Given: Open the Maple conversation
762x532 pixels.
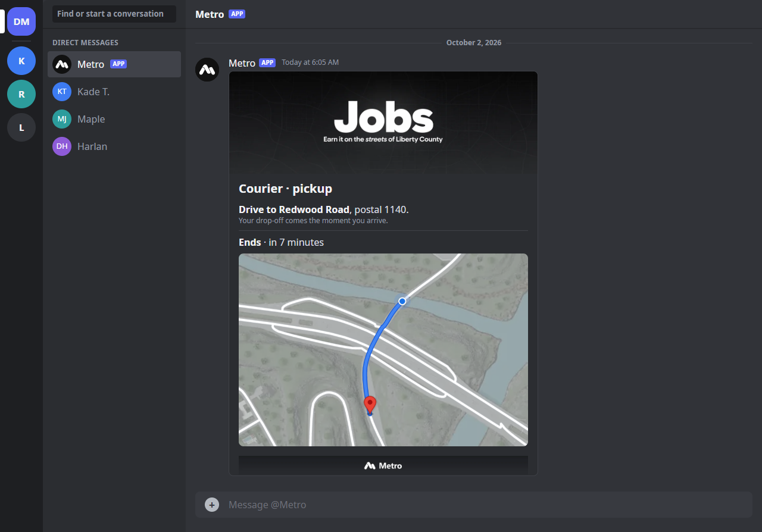Looking at the screenshot, I should click(114, 119).
